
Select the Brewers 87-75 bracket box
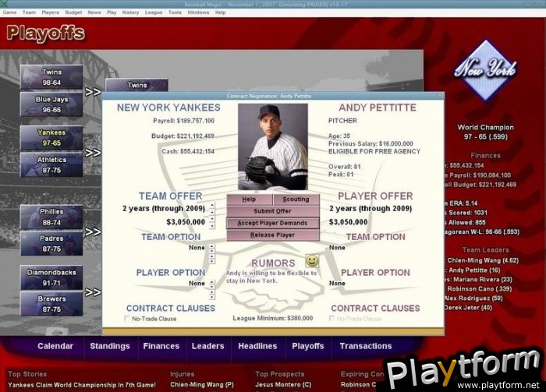[x=51, y=304]
